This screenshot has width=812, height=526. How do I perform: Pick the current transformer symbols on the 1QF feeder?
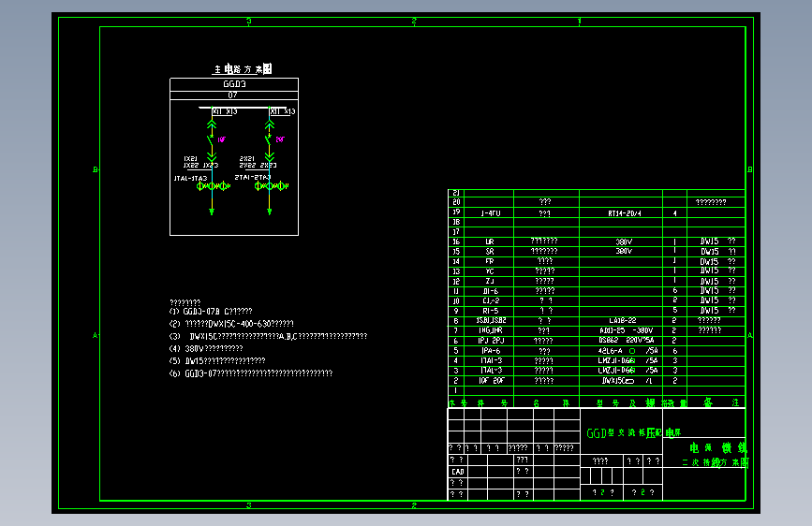click(x=213, y=186)
